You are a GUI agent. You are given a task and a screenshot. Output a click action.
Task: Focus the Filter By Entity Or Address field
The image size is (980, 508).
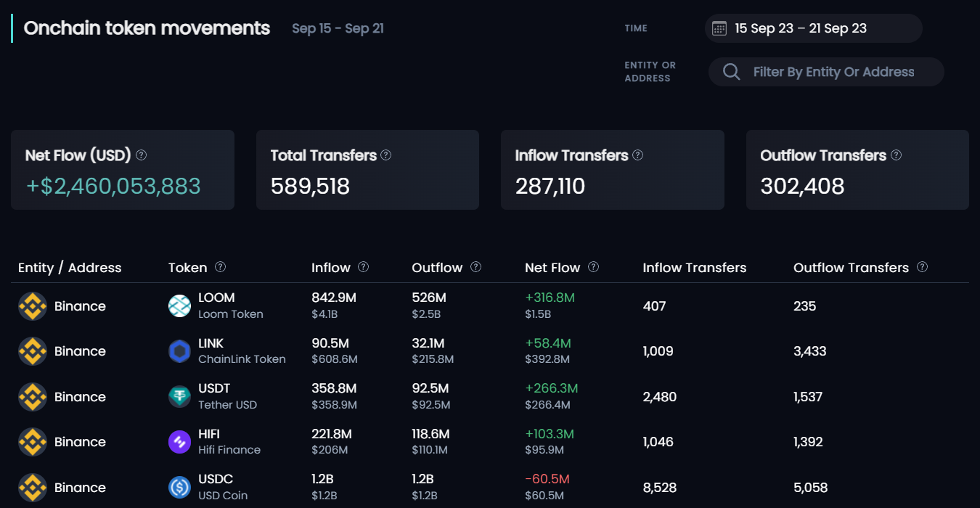[826, 72]
